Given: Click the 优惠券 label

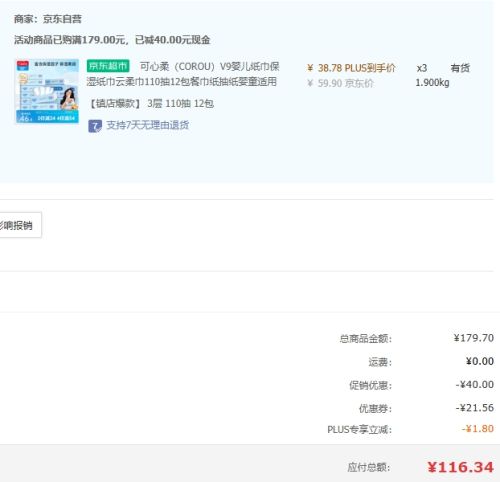Looking at the screenshot, I should point(375,408).
